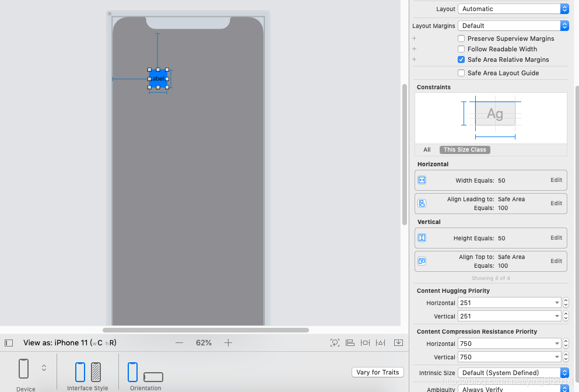Enable Safe Area Layout Guide
Viewport: 579px width, 392px height.
461,73
